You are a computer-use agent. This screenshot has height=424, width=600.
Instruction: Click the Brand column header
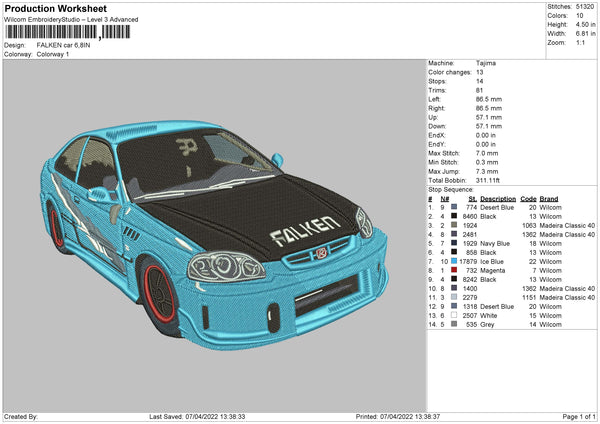click(550, 198)
